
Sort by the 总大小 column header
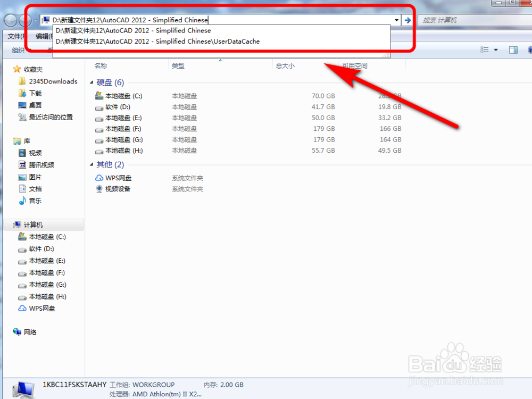click(285, 65)
